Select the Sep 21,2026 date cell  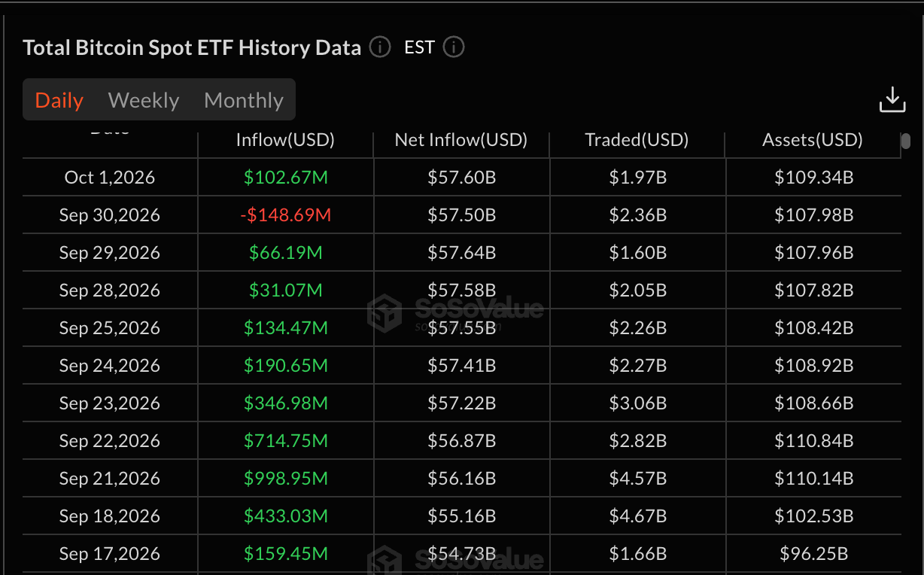110,479
